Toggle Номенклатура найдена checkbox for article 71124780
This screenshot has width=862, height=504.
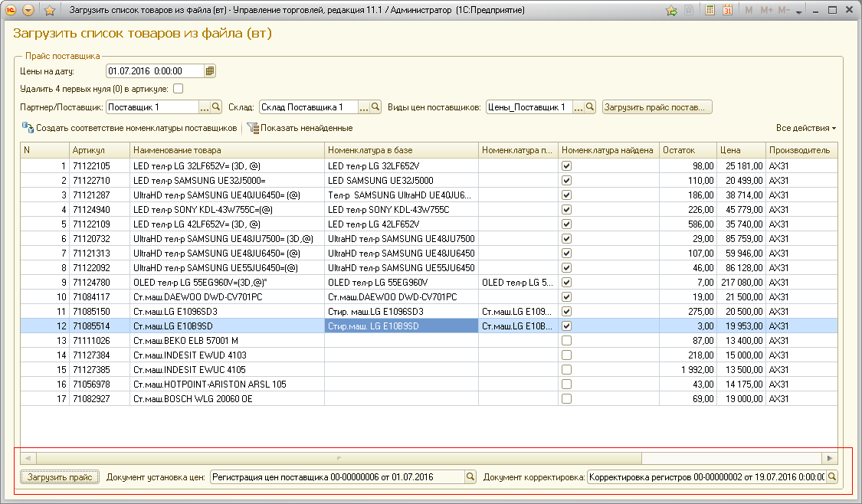tap(566, 283)
